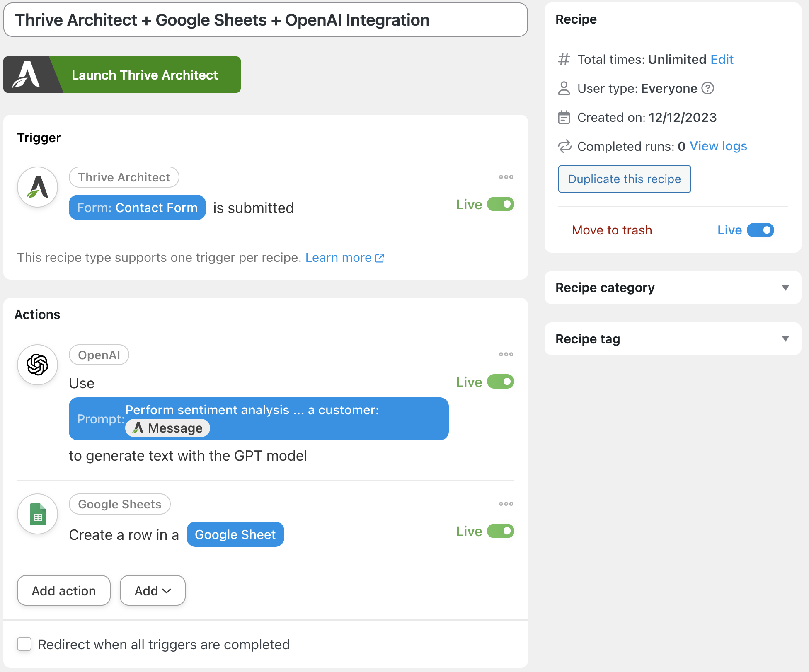Click Edit next to Total times
This screenshot has height=672, width=809.
point(722,59)
